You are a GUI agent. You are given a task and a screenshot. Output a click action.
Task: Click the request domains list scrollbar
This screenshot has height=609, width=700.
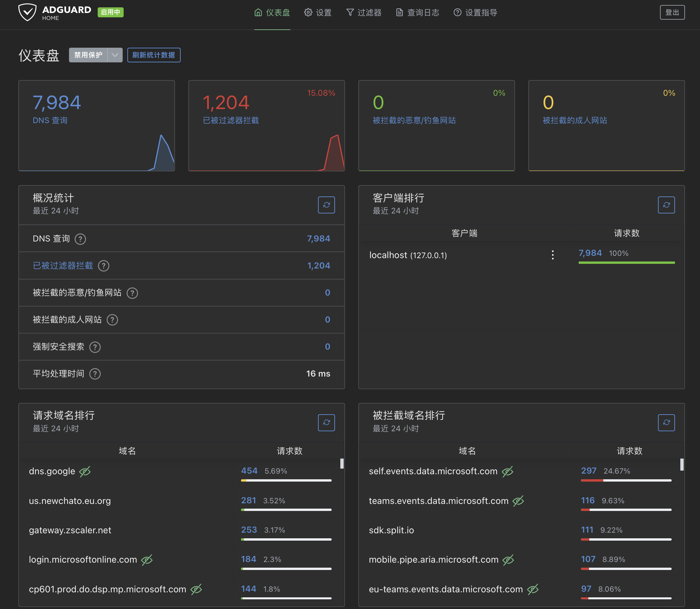[342, 464]
